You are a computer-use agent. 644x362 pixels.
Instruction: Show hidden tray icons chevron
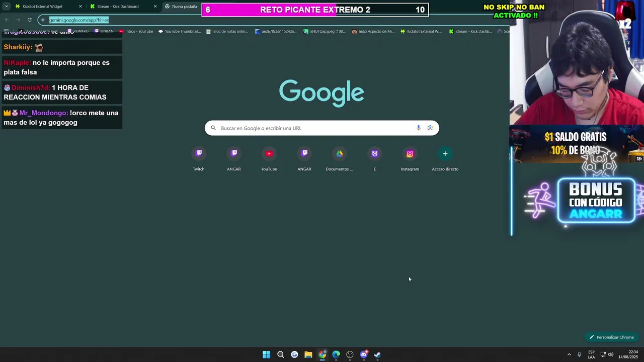[569, 354]
